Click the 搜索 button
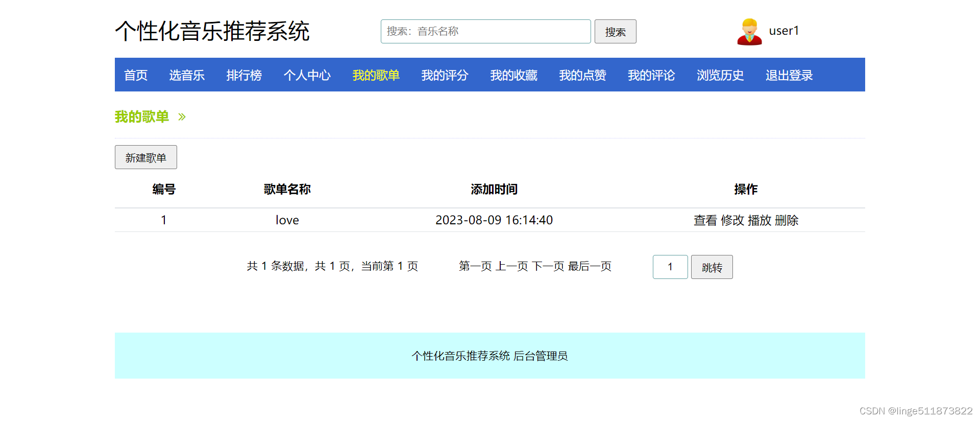This screenshot has width=980, height=421. [x=616, y=32]
